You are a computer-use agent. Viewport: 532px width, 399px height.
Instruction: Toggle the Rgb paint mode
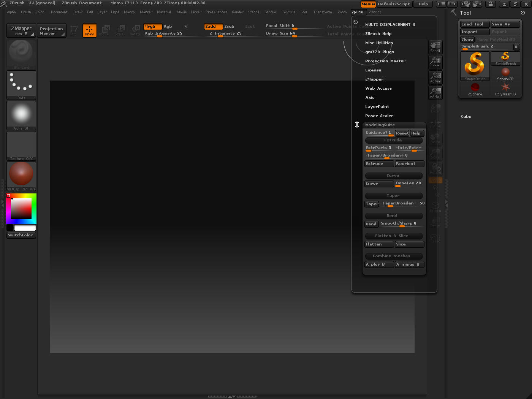click(x=168, y=27)
